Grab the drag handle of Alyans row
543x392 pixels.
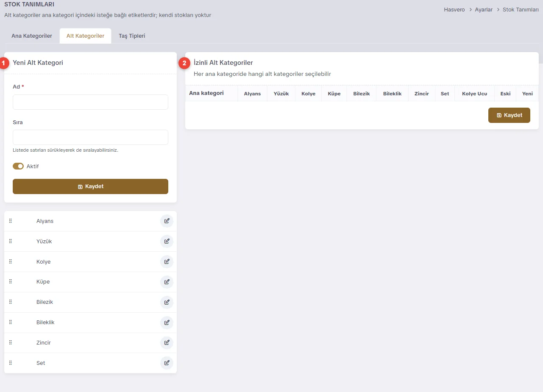coord(11,221)
